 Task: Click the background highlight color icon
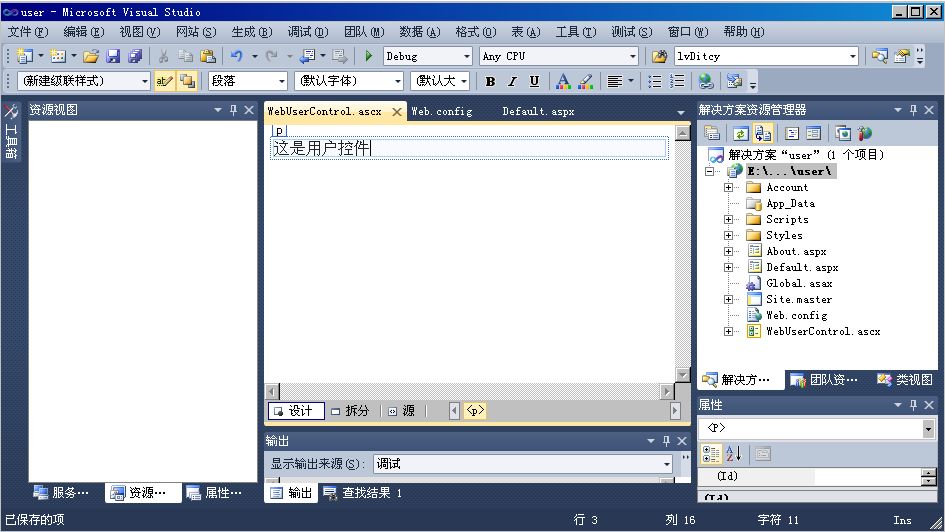[585, 81]
